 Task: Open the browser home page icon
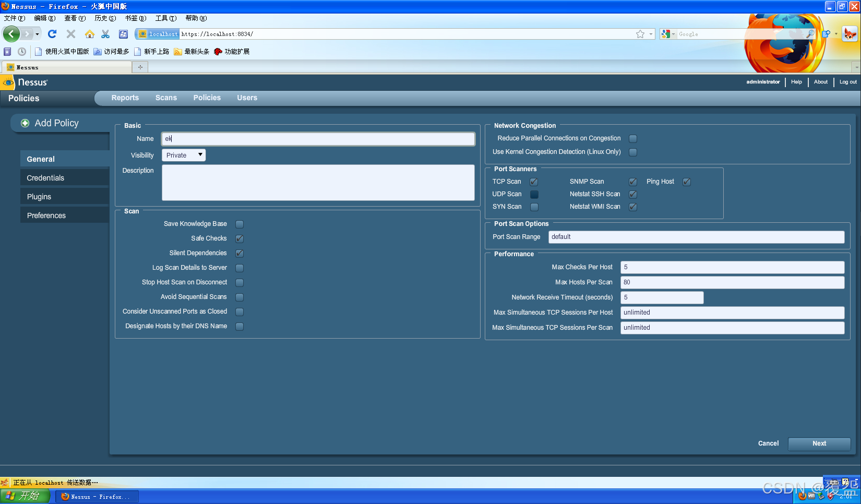coord(90,34)
